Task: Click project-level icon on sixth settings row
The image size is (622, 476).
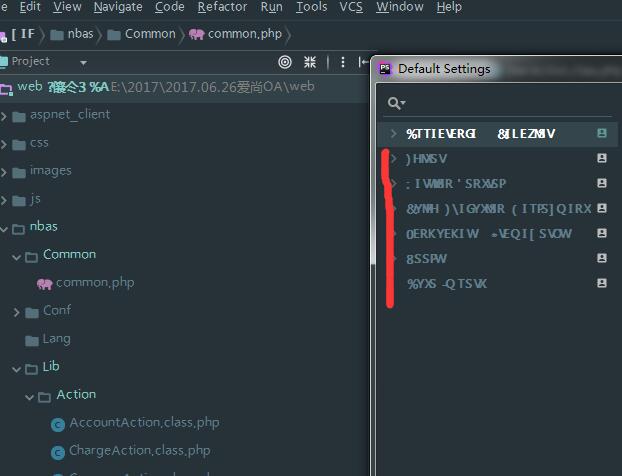Action: click(602, 258)
